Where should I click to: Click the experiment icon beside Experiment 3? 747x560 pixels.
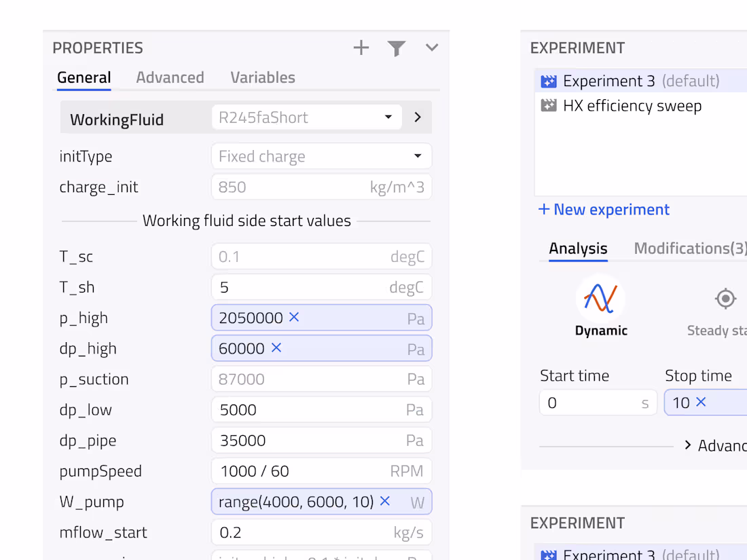pos(548,80)
